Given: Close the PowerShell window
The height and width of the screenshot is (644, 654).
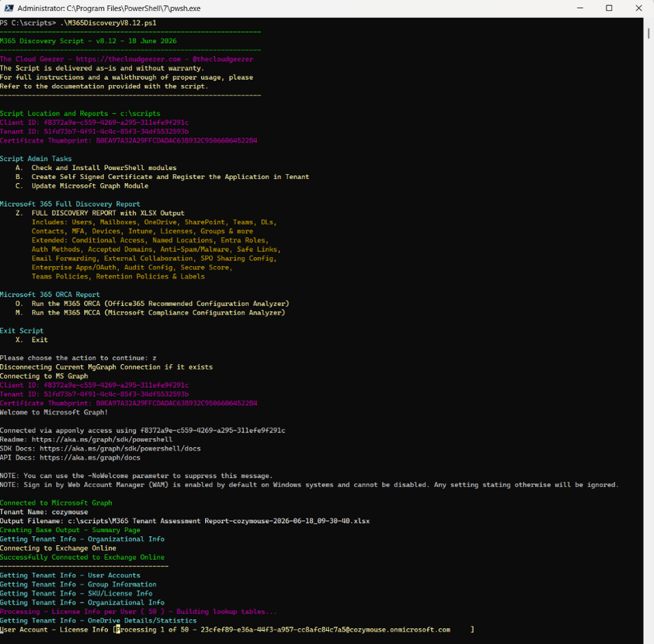Looking at the screenshot, I should click(x=639, y=8).
